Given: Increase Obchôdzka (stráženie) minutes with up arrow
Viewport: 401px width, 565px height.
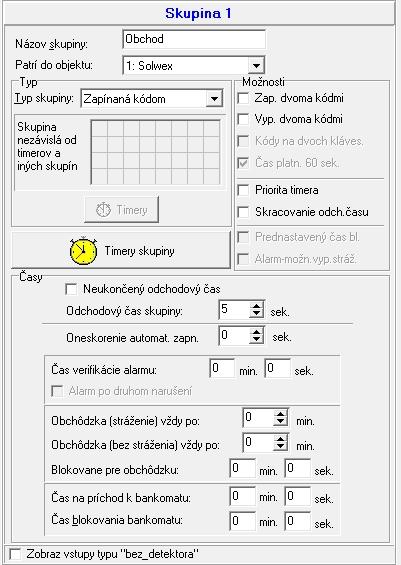Looking at the screenshot, I should click(x=280, y=414).
